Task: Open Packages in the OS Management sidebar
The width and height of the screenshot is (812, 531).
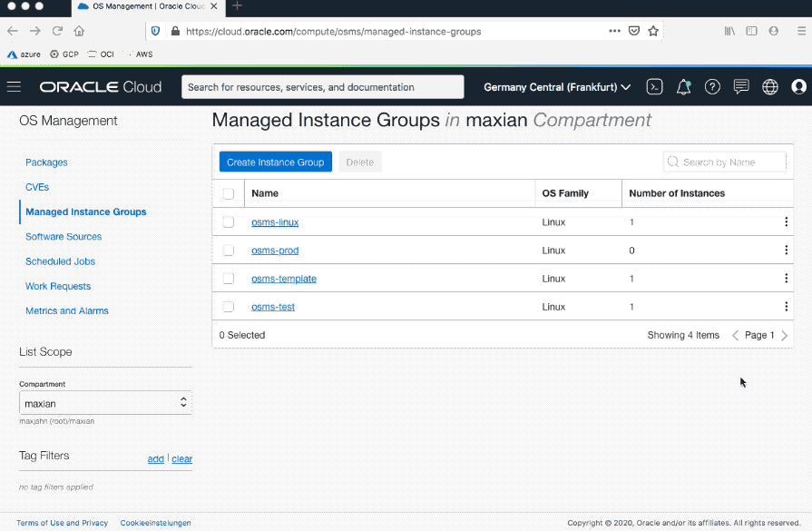Action: [x=46, y=162]
